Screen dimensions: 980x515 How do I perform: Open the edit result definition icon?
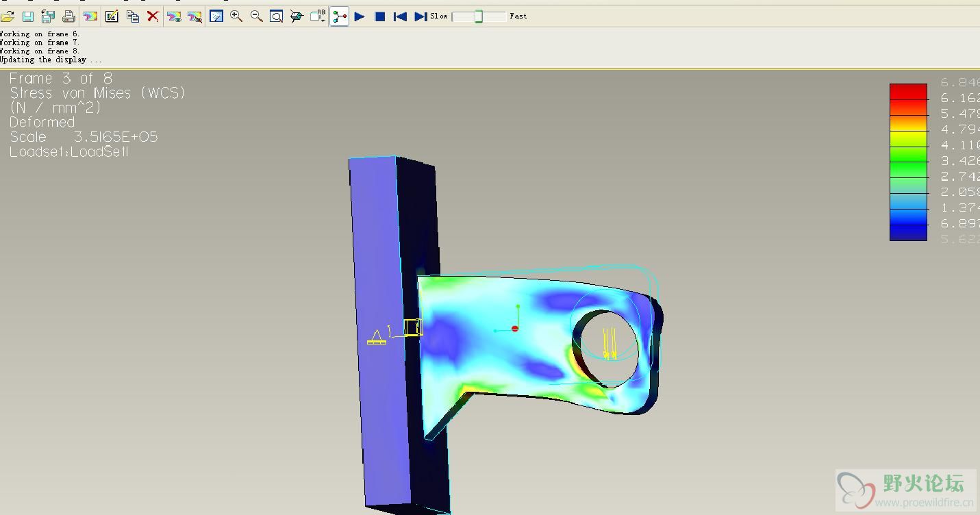tap(112, 16)
